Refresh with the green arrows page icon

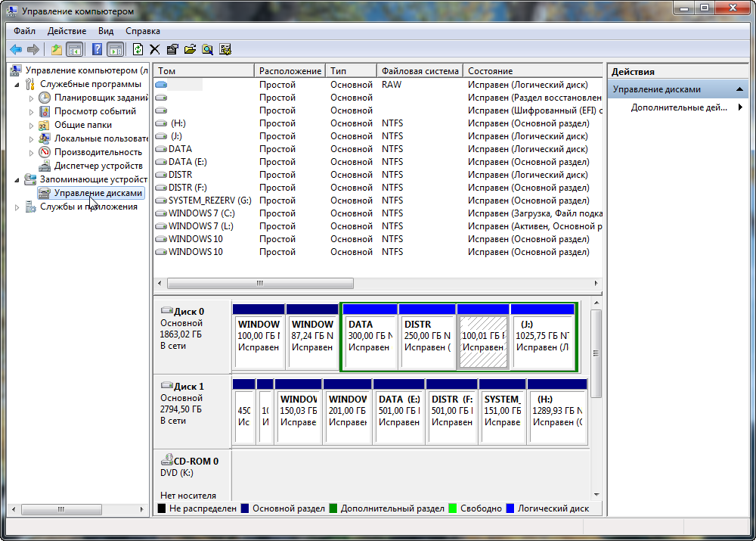[138, 49]
